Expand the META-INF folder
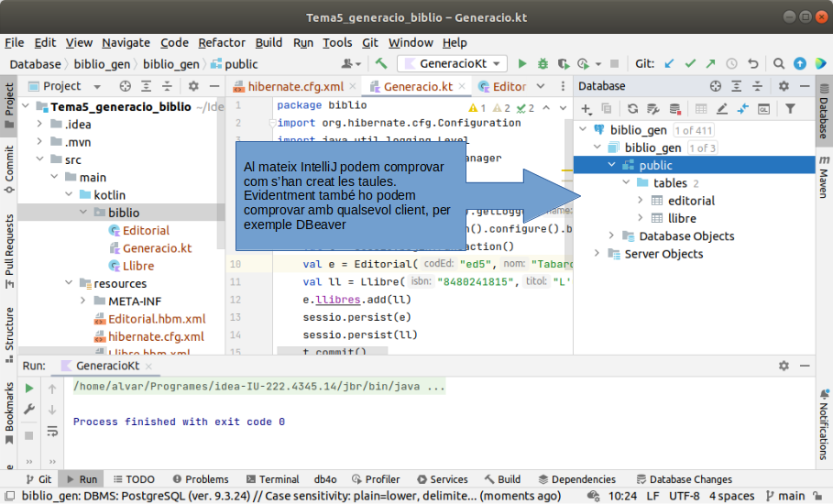The image size is (833, 504). [83, 301]
